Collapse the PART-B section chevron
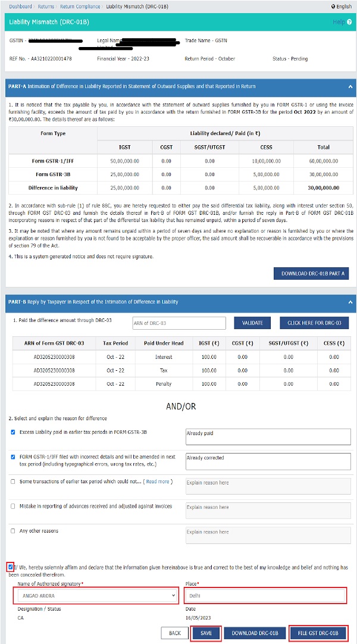This screenshot has height=644, width=357. point(350,302)
